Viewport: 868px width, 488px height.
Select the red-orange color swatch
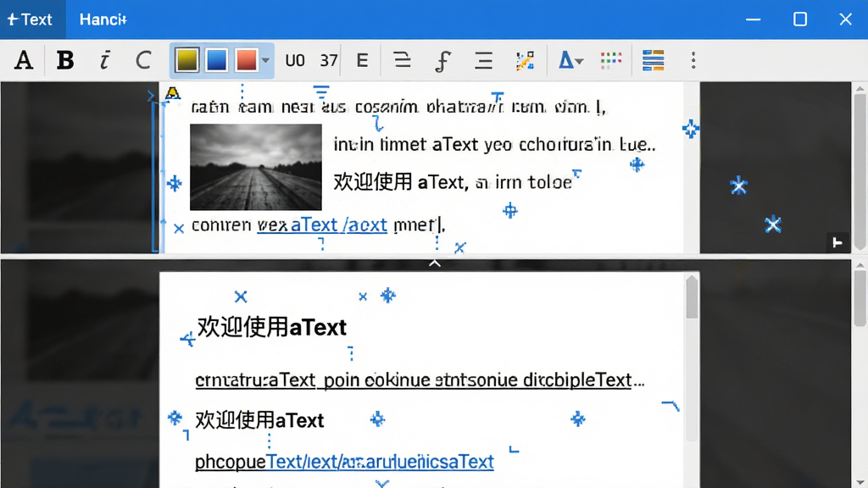[246, 60]
